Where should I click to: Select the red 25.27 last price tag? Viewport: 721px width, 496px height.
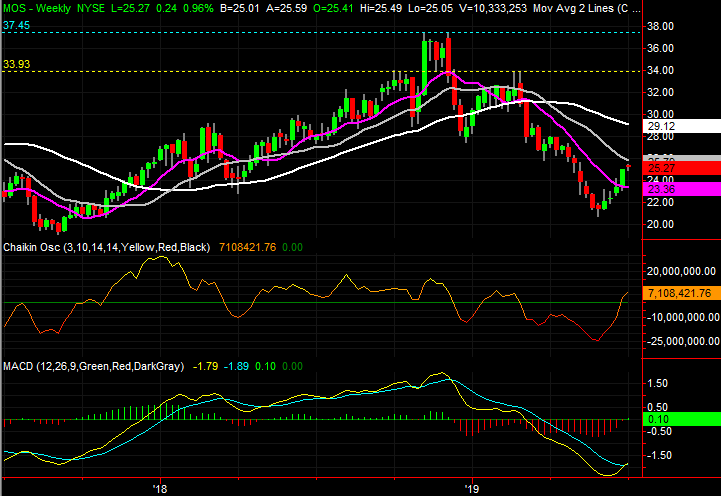pos(682,168)
